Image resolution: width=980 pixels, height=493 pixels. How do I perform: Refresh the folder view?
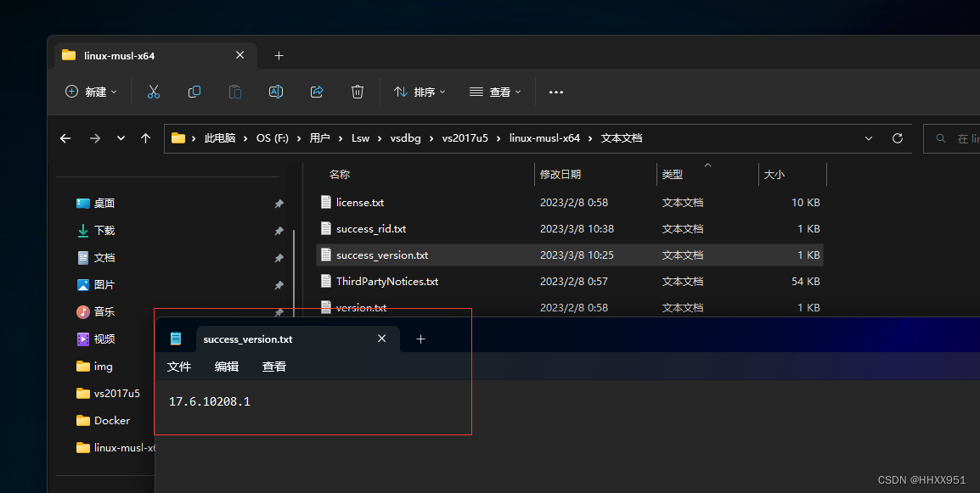(897, 137)
